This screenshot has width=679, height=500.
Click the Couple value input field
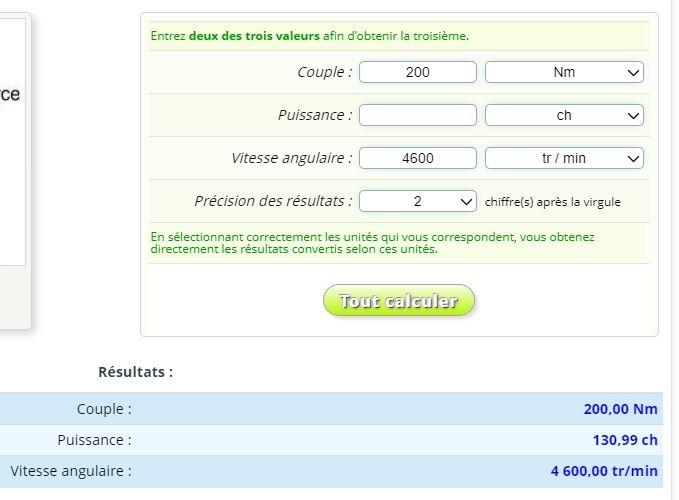coord(417,72)
